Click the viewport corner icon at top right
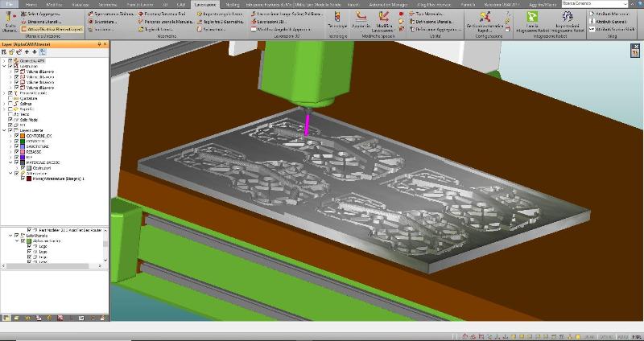Viewport: 644px width, 341px height. [x=635, y=50]
